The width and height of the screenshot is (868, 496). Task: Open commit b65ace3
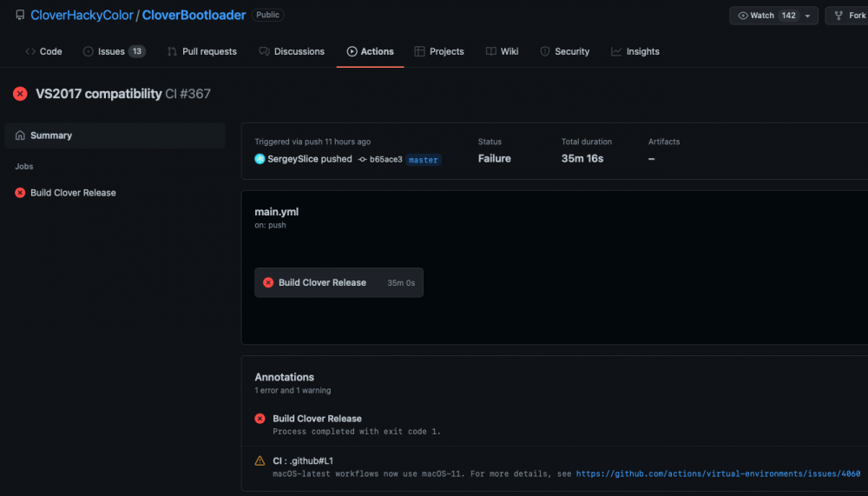click(x=386, y=160)
